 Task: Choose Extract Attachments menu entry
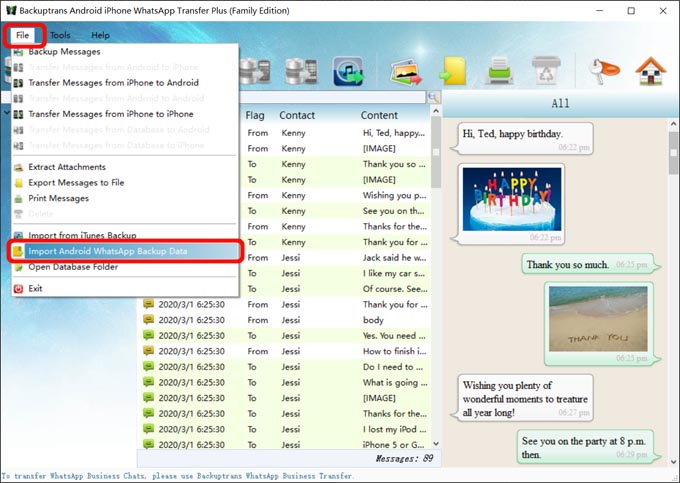pyautogui.click(x=67, y=167)
